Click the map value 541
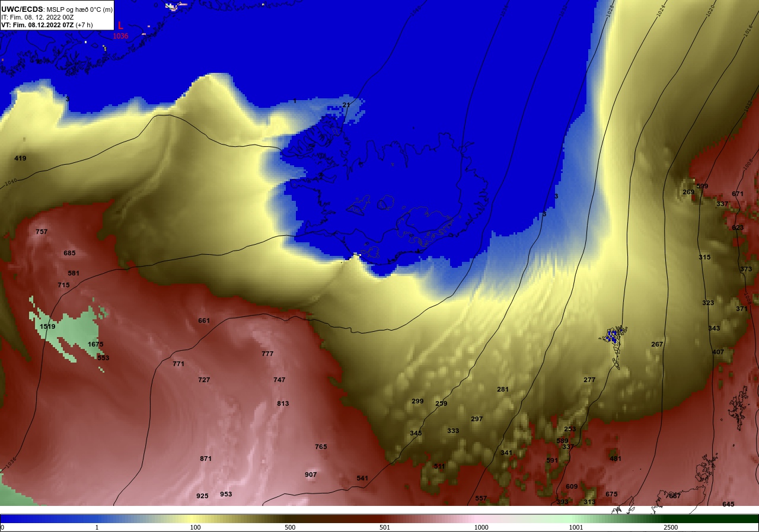759x532 pixels. (362, 478)
